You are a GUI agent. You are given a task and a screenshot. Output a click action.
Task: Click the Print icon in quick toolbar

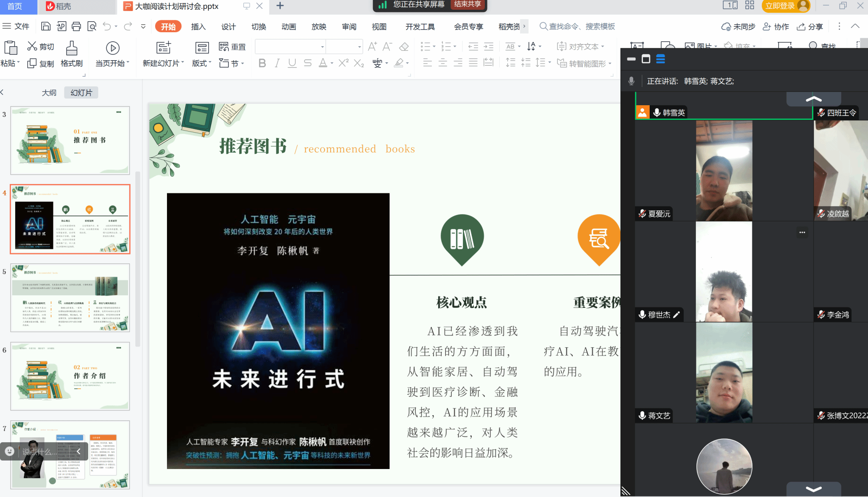(76, 26)
